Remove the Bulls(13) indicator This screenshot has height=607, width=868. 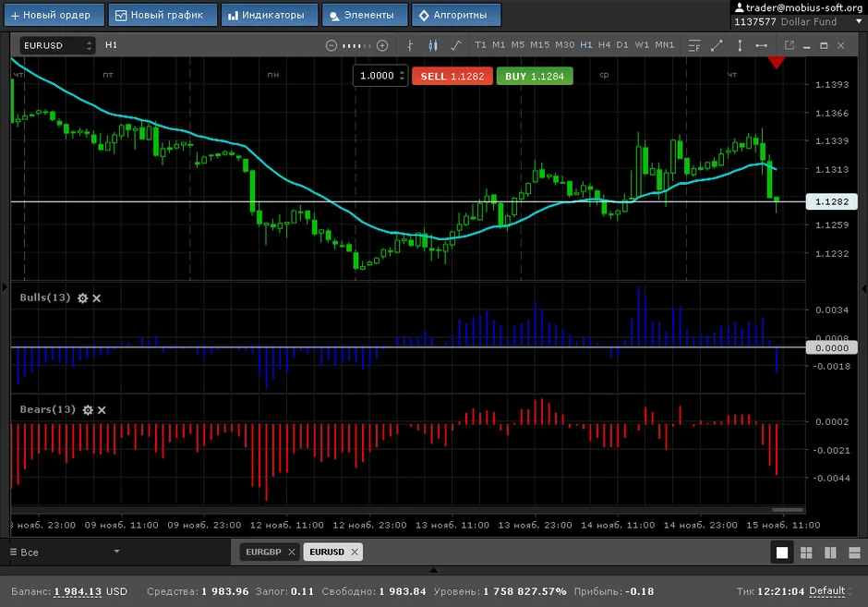(97, 298)
